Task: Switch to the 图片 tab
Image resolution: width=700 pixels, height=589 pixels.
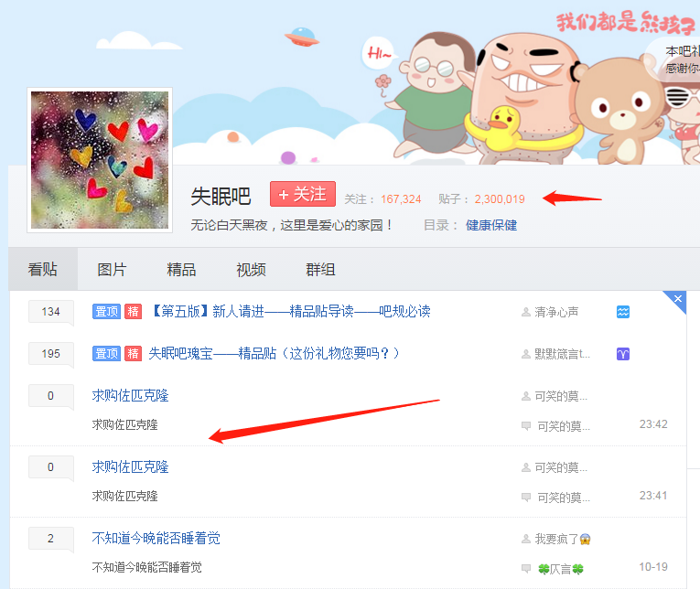Action: coord(112,270)
